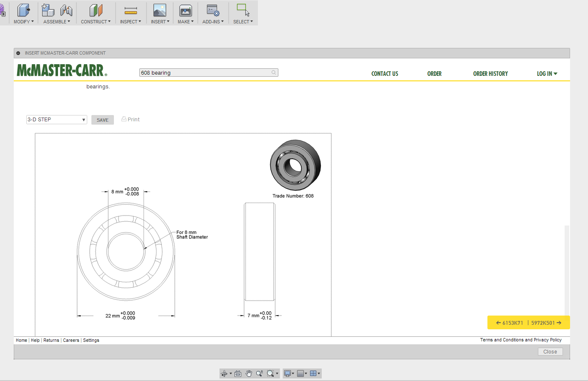Screen dimensions: 588x381
Task: Click the Add-Ins scripts icon
Action: coord(213,10)
